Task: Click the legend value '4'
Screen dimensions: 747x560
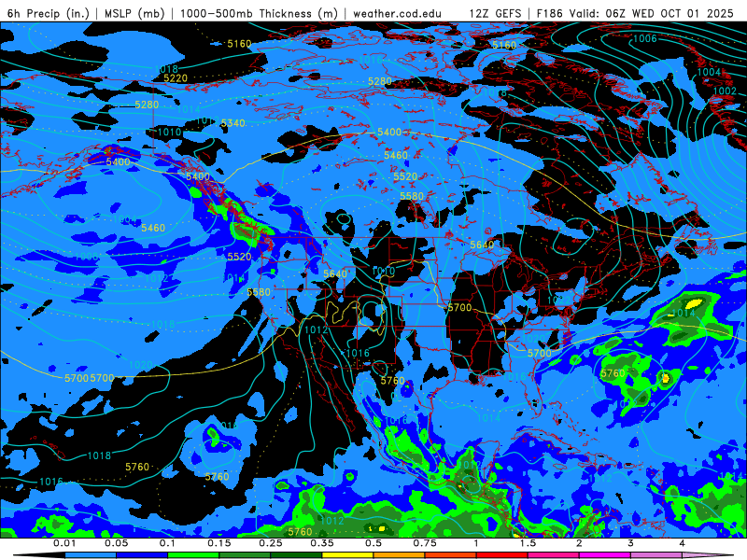Action: 683,543
